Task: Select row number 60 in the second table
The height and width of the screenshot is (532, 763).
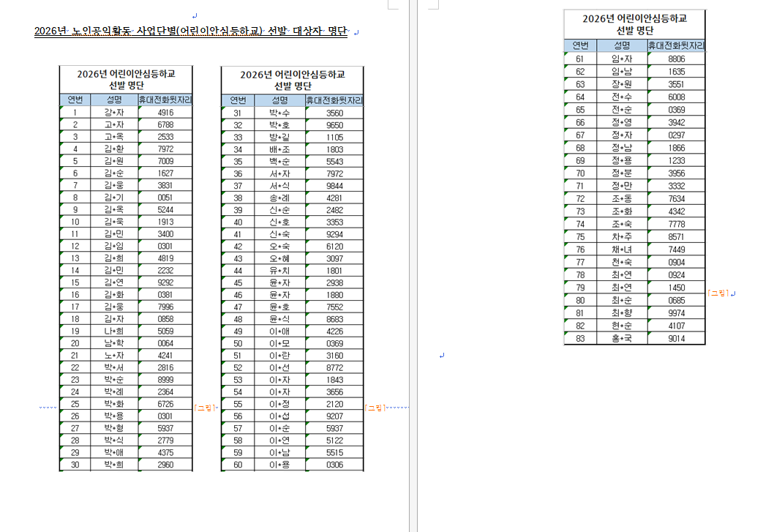Action: (237, 465)
